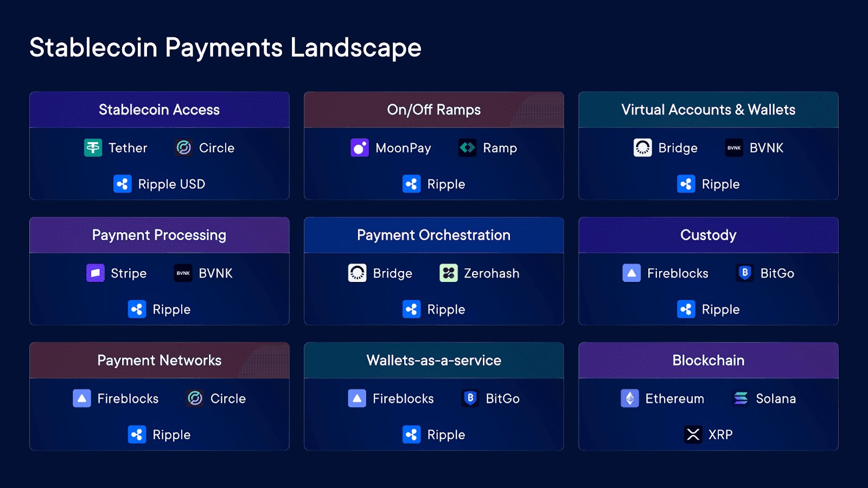This screenshot has height=488, width=868.
Task: Select the Ethereum icon under Blockchain
Action: (630, 398)
